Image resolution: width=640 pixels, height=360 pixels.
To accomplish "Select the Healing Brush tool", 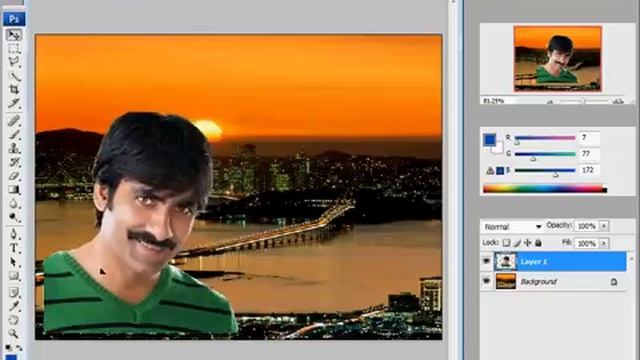I will (x=14, y=120).
